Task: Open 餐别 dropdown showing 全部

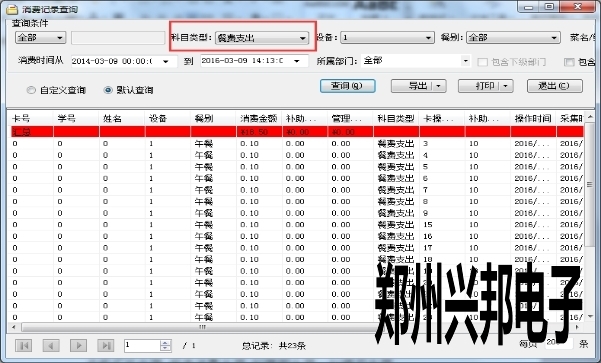Action: click(513, 38)
